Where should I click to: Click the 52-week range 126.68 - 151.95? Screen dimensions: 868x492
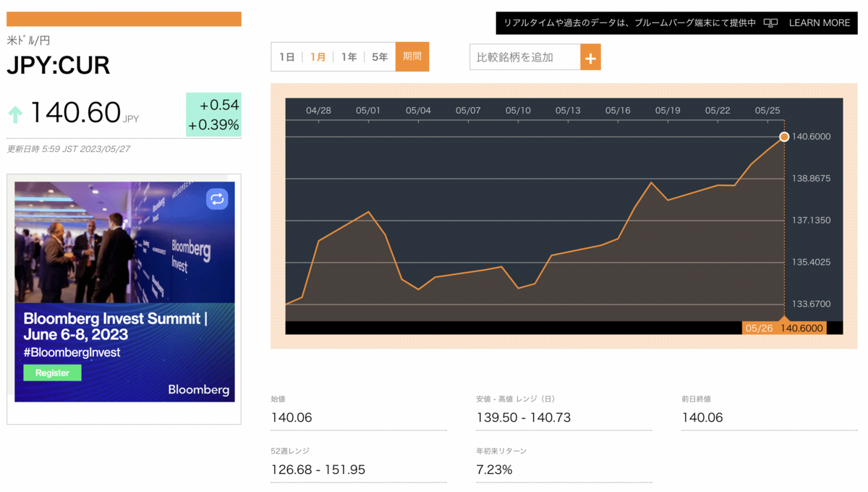318,470
